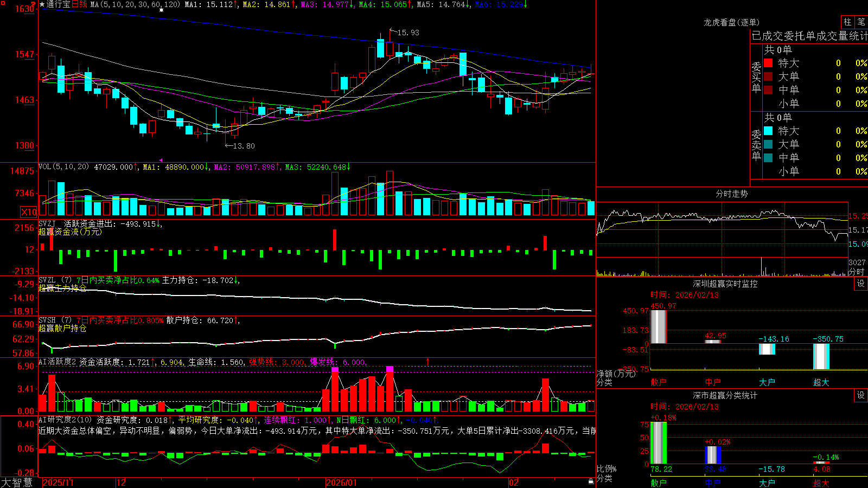Image resolution: width=868 pixels, height=488 pixels.
Task: Click 深市超赢分类统计 panel title
Action: (725, 395)
